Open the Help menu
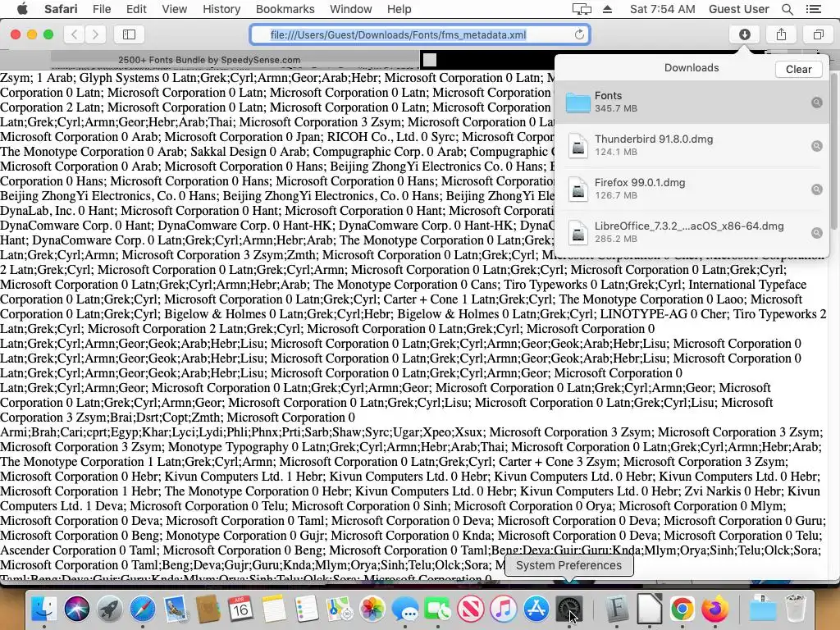This screenshot has width=840, height=630. [x=399, y=9]
